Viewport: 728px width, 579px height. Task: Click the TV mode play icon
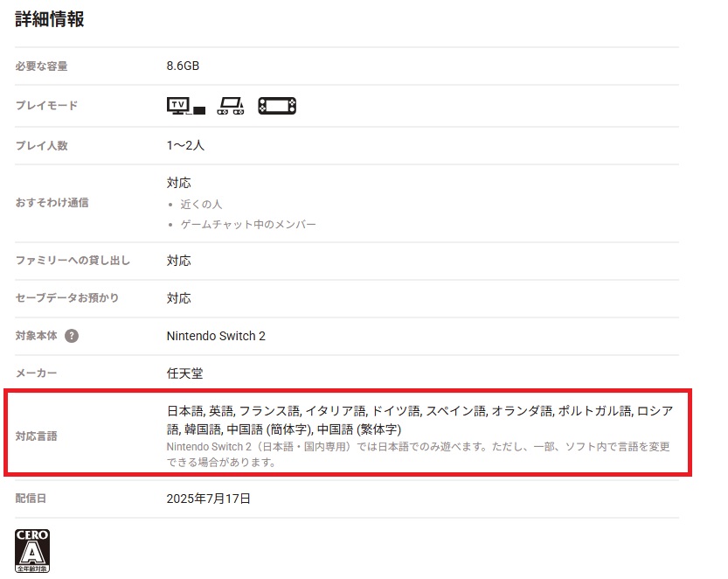(185, 106)
